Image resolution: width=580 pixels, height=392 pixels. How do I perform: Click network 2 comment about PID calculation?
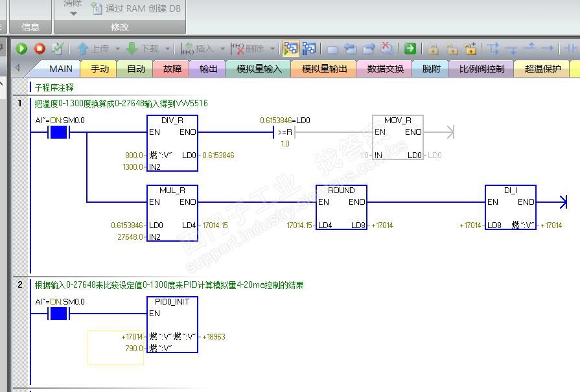point(169,285)
